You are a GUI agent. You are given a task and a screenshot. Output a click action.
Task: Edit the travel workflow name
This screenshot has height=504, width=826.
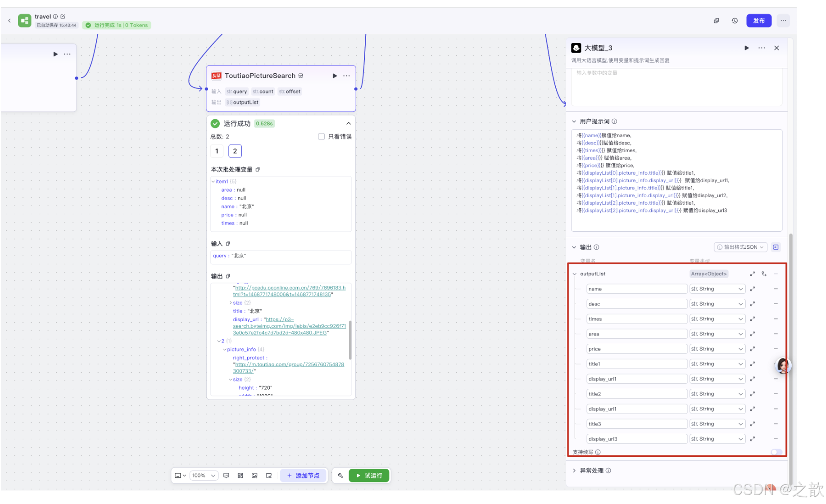[x=63, y=17]
